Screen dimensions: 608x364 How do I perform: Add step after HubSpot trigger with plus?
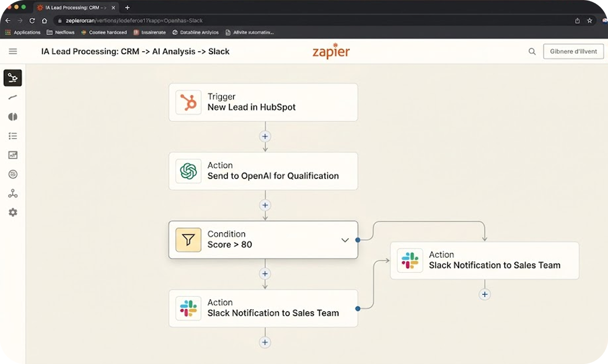click(x=265, y=137)
